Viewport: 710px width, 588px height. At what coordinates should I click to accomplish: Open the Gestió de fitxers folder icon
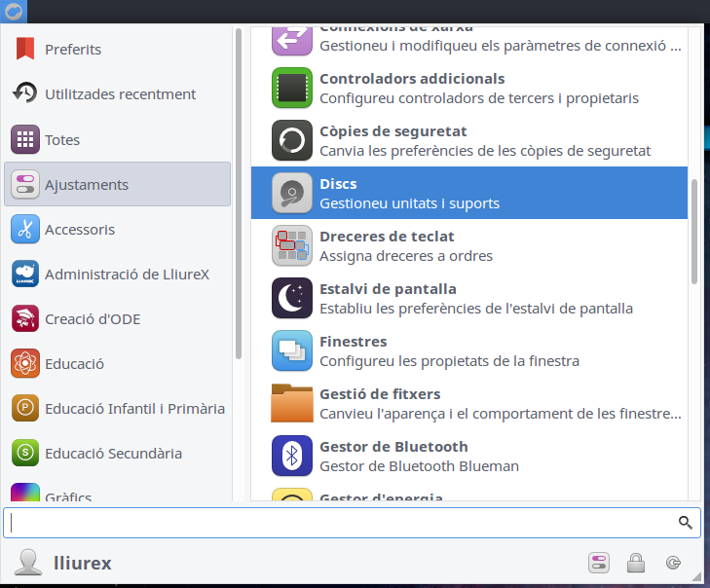tap(291, 403)
